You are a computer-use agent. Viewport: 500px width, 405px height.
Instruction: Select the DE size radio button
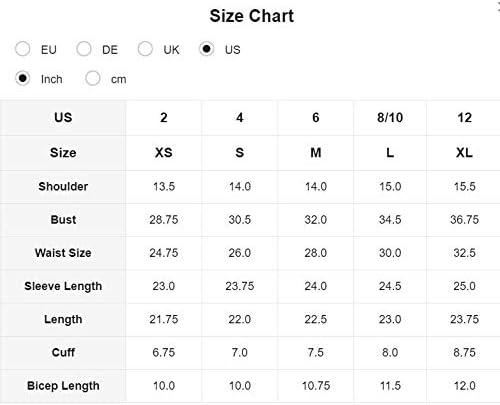pos(84,49)
